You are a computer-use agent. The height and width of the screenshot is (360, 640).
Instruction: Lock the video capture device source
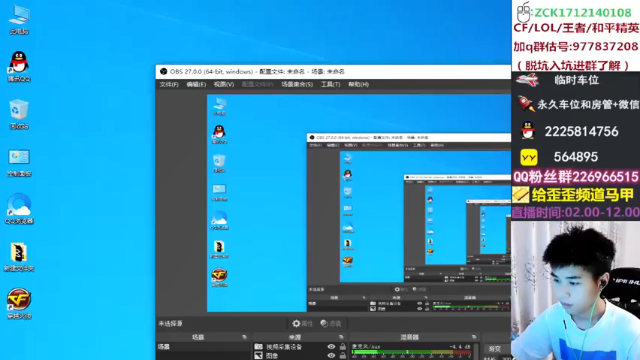pyautogui.click(x=343, y=347)
